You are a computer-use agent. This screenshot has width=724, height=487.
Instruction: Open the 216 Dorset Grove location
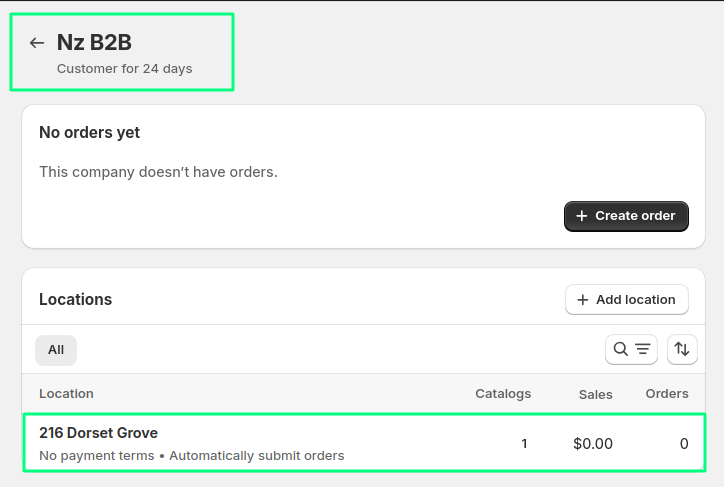(99, 433)
